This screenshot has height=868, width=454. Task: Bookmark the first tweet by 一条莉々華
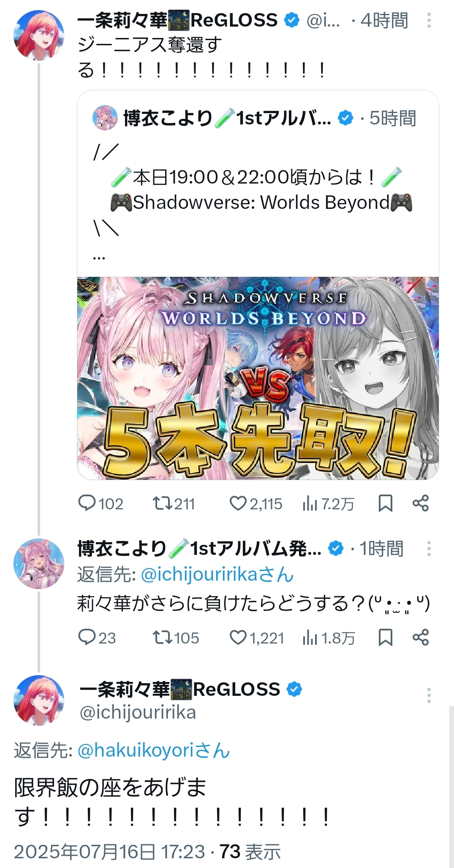tap(385, 503)
